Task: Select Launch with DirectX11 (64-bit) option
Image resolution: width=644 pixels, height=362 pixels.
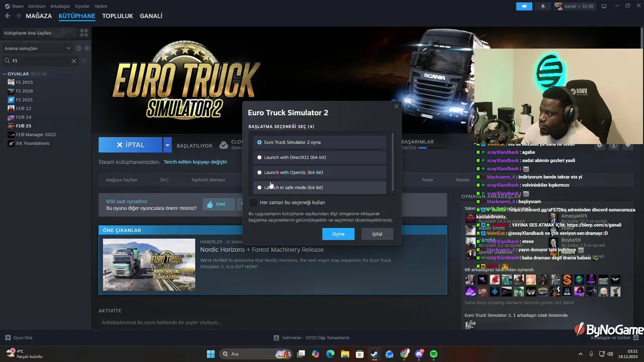Action: tap(320, 157)
